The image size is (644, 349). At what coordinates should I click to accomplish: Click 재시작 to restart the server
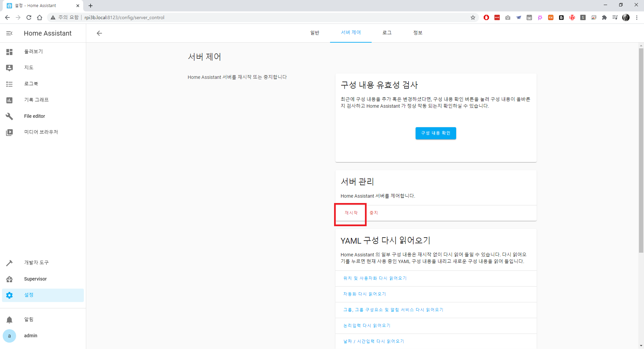351,213
